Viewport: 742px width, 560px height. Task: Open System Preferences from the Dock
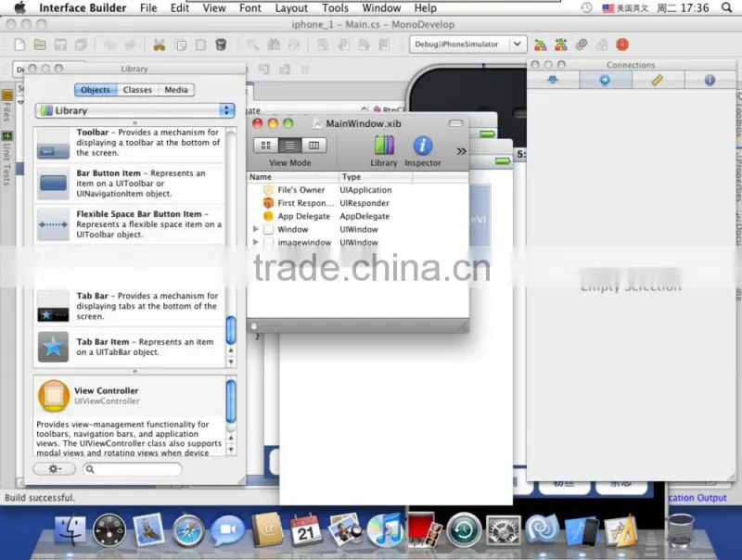click(x=504, y=530)
